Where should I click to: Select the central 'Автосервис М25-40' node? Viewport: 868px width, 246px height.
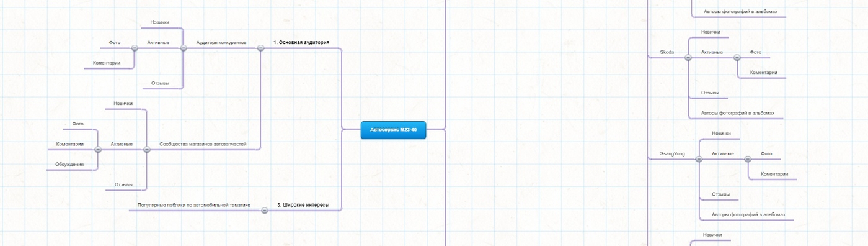[x=394, y=130]
